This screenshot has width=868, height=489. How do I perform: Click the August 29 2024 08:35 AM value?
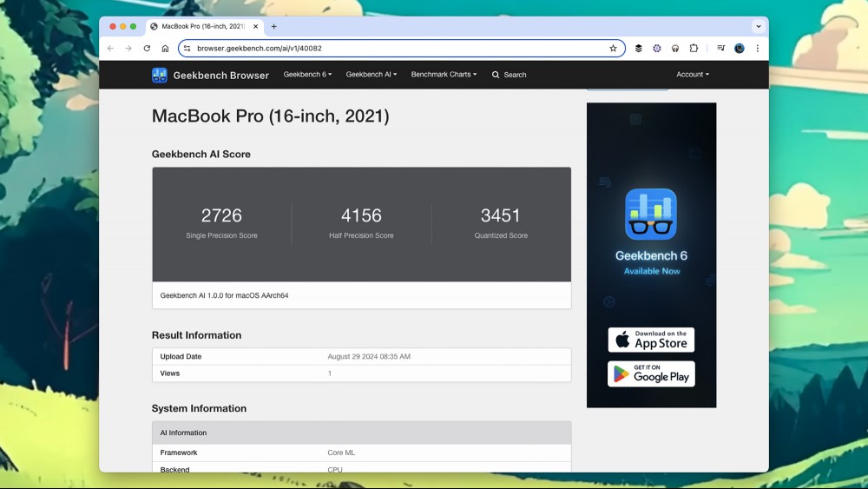369,357
